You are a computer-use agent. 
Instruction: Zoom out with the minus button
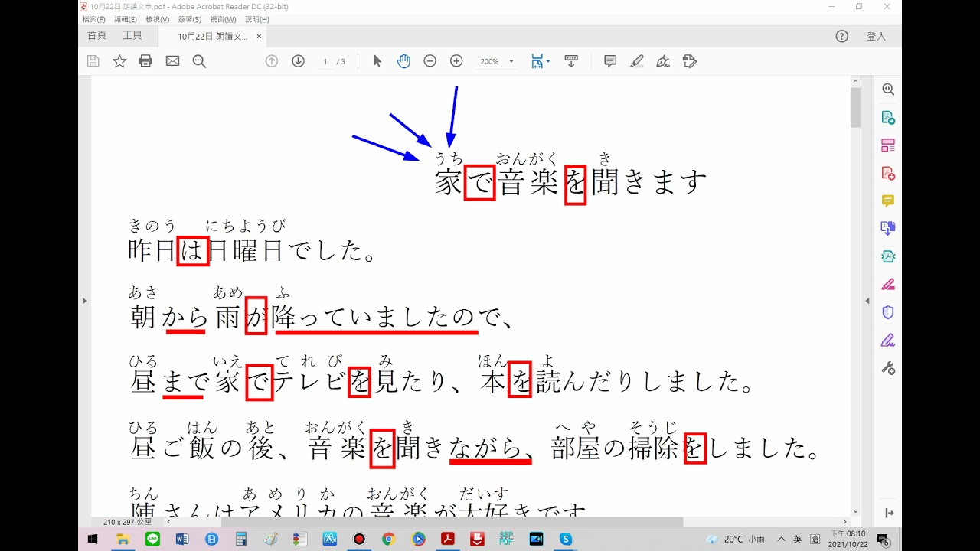(430, 61)
